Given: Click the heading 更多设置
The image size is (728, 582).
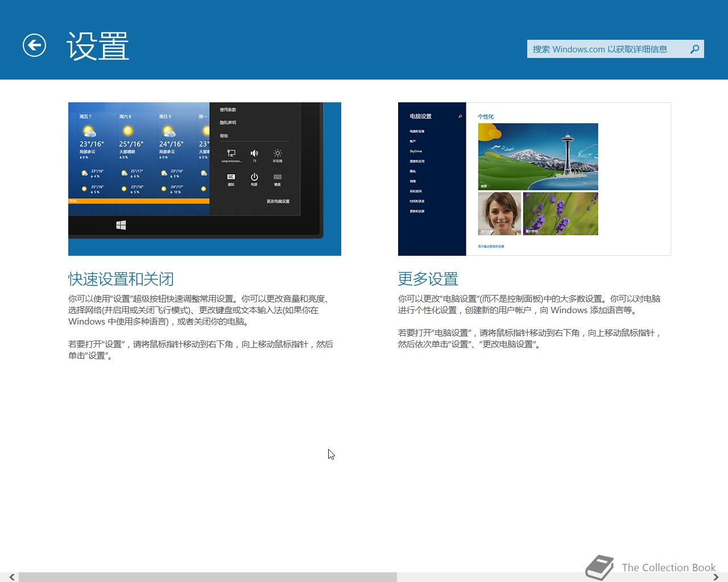Looking at the screenshot, I should (x=428, y=279).
